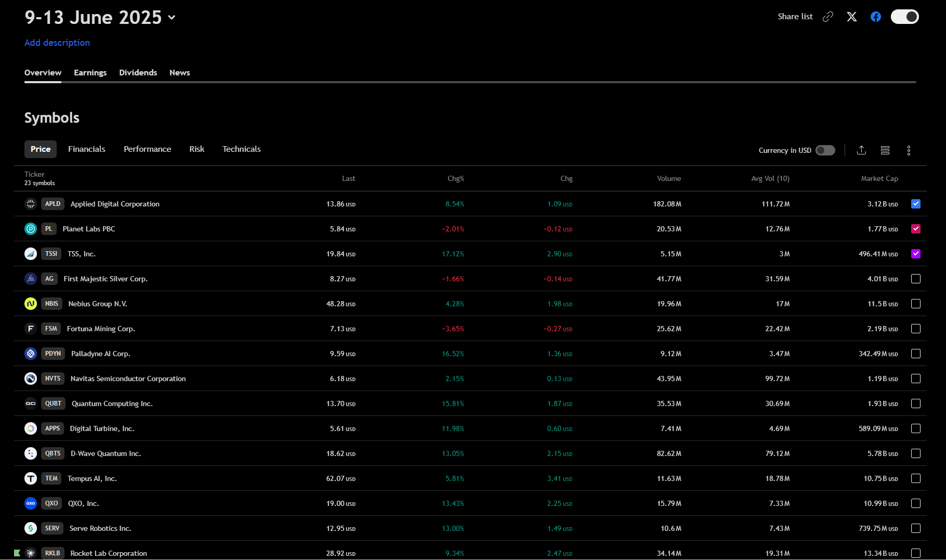
Task: Click the Palladyne AI logo icon
Action: 31,354
